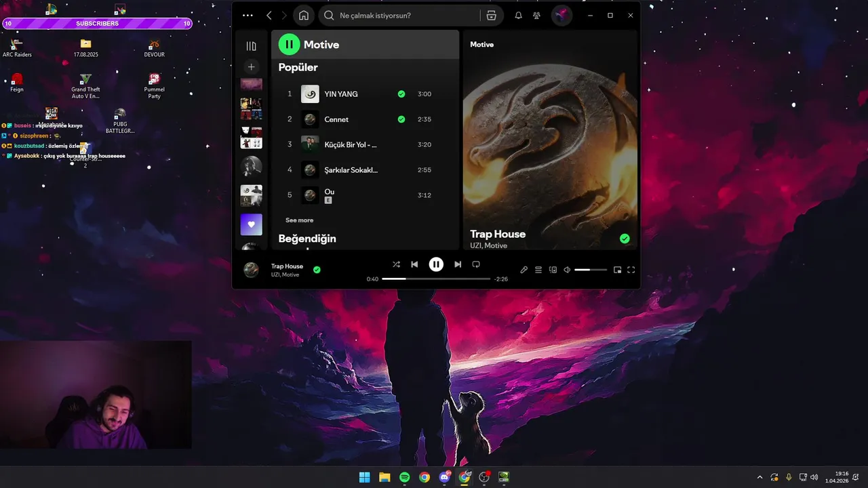Open Feign desktop shortcut
Image resolution: width=868 pixels, height=488 pixels.
click(x=17, y=83)
